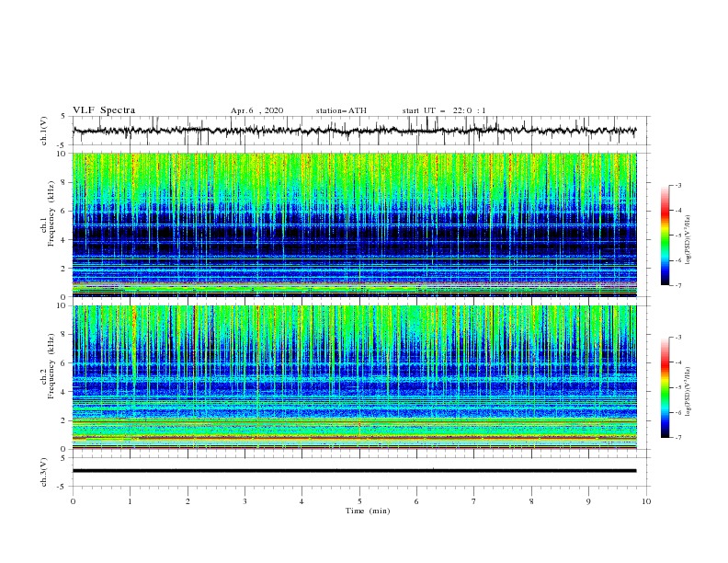Click inside the ch.1 spectrogram panel
This screenshot has height=563, width=728.
(x=354, y=224)
